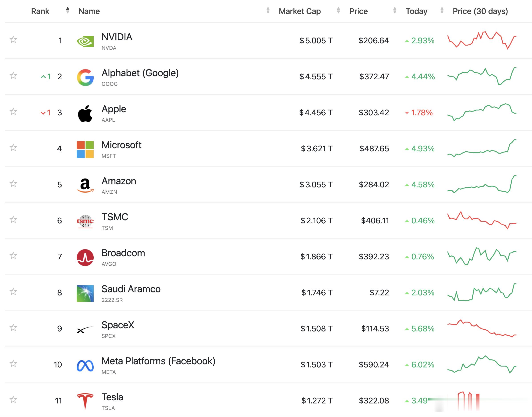View Broadcom 30-day price chart
532x417 pixels.
(x=482, y=256)
